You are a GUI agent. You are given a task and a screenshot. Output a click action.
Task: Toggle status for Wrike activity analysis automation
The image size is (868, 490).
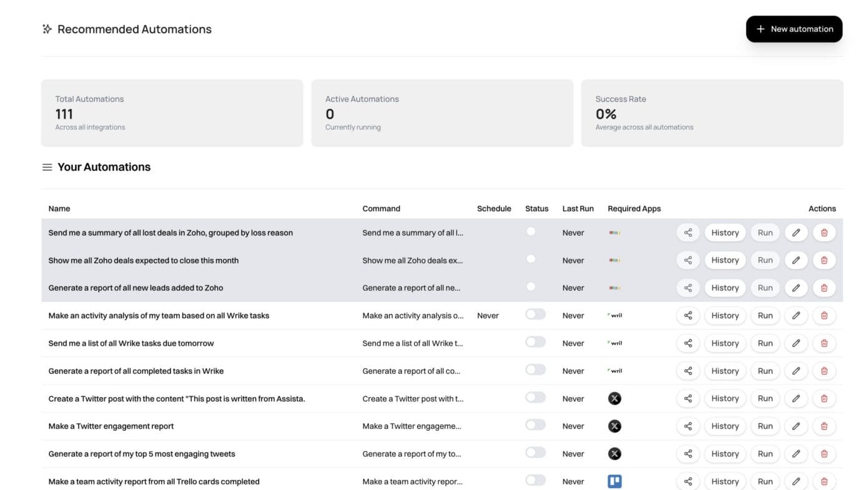[x=535, y=315]
